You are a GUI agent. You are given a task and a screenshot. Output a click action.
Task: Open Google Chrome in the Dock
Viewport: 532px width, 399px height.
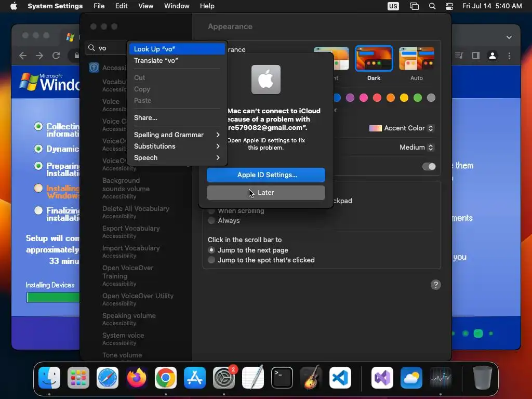click(x=166, y=378)
